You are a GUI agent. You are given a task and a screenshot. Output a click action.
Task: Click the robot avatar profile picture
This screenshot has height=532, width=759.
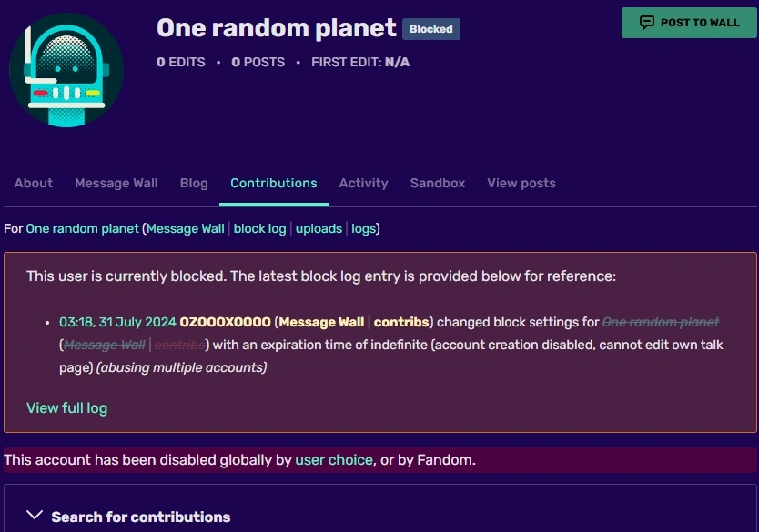coord(66,69)
